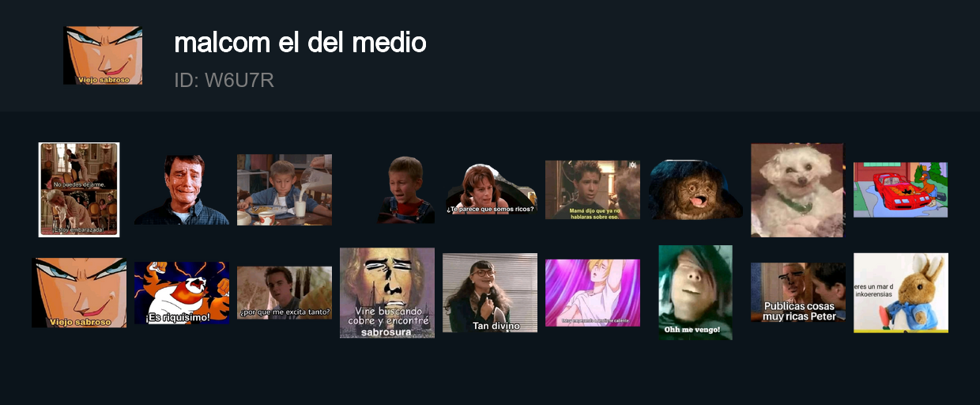980x405 pixels.
Task: Select the 'Ohh me vengo!' sticker
Action: tap(695, 293)
